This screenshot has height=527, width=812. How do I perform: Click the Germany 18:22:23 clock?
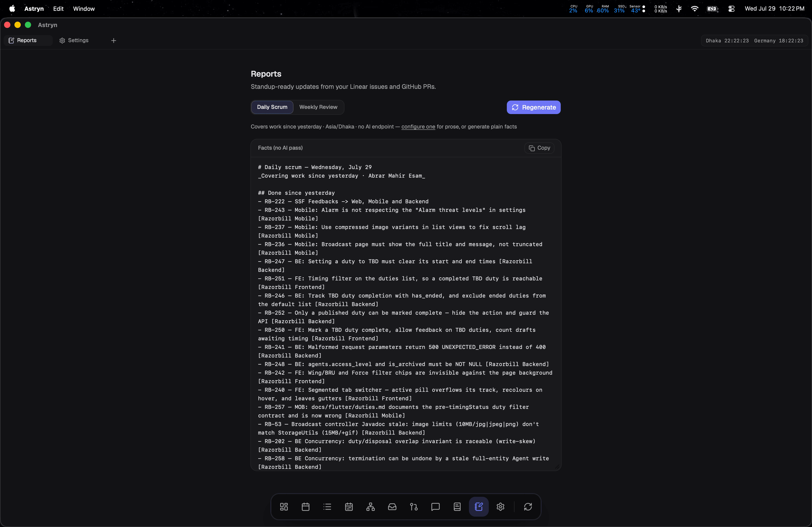pos(779,41)
